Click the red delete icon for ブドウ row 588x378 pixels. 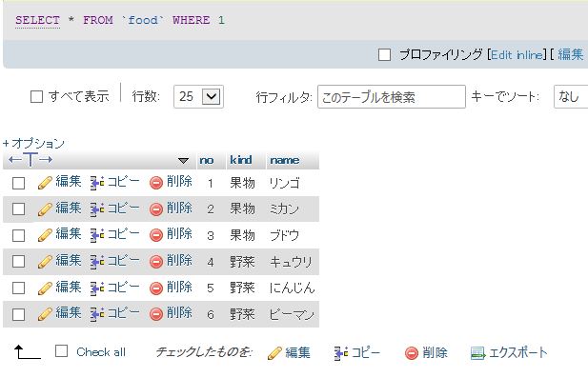pos(156,235)
